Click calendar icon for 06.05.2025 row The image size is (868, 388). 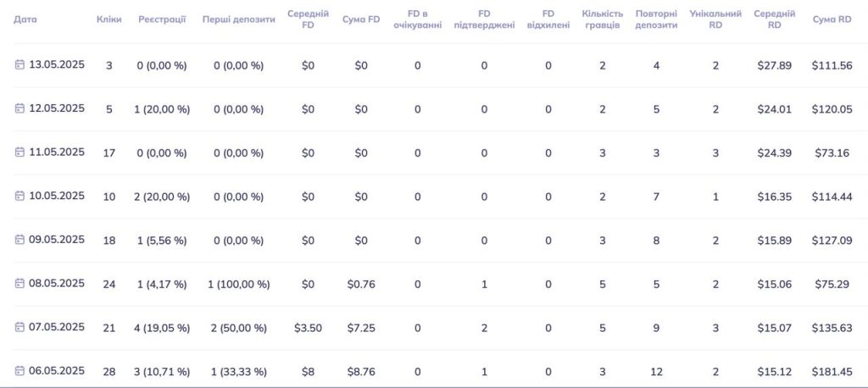[19, 371]
